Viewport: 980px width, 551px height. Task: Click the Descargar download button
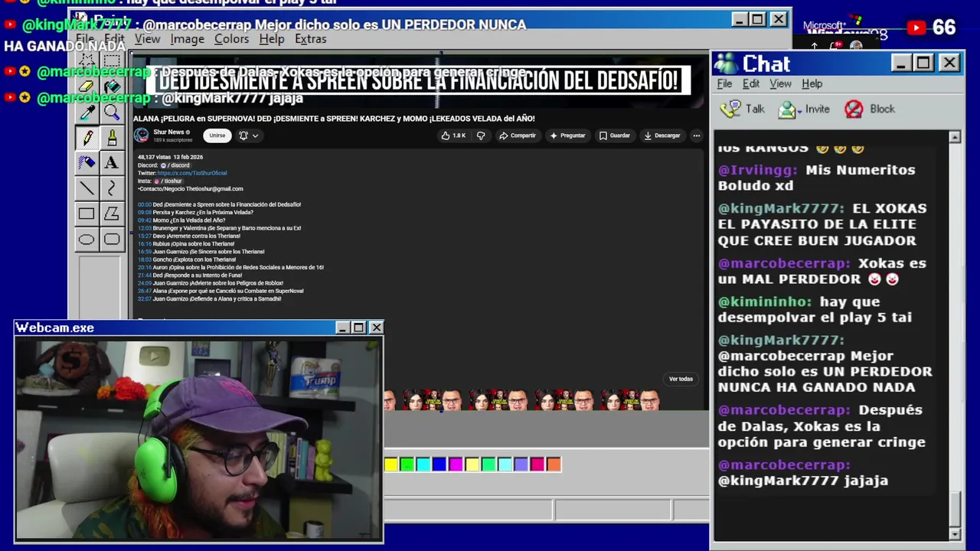click(662, 135)
